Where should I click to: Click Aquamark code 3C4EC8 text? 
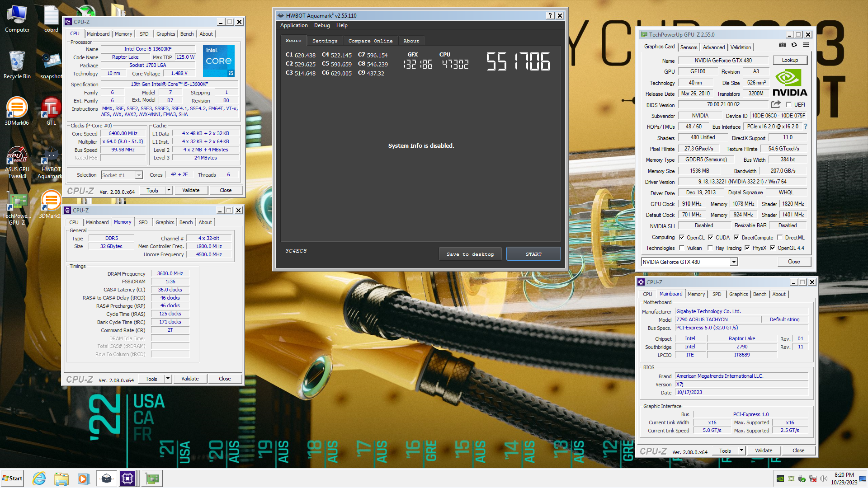(x=296, y=251)
